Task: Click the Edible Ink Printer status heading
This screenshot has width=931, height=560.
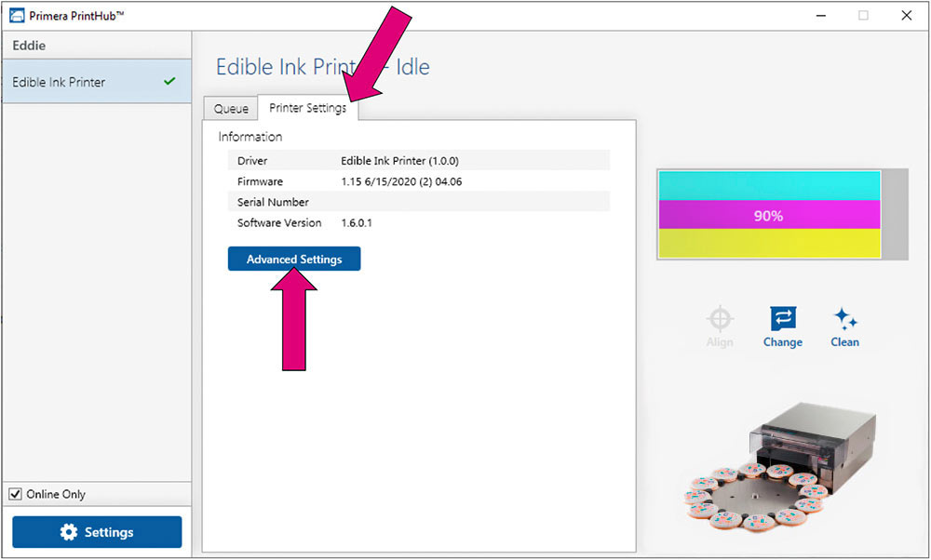Action: click(322, 66)
